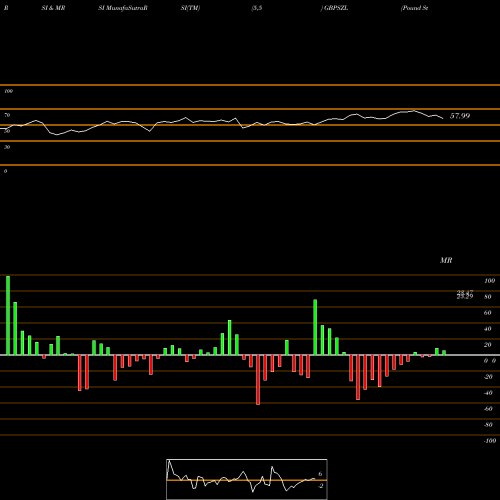The width and height of the screenshot is (500, 500).
Task: Click the RSI axis label 30
Action: pos(7,147)
